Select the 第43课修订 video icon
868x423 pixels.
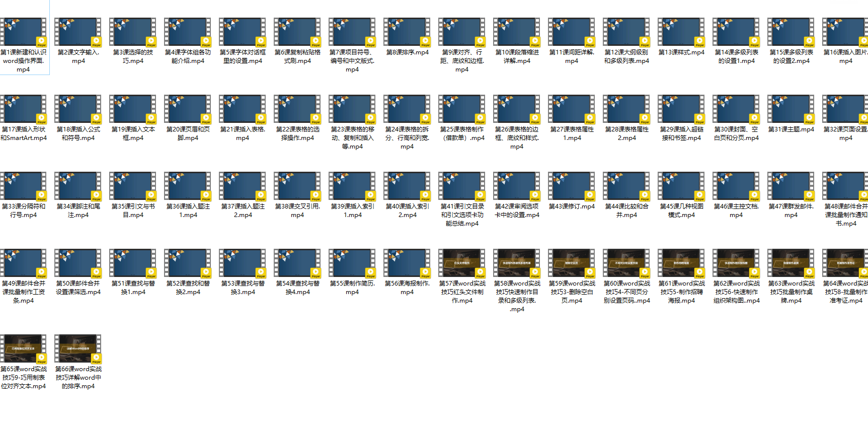click(572, 186)
